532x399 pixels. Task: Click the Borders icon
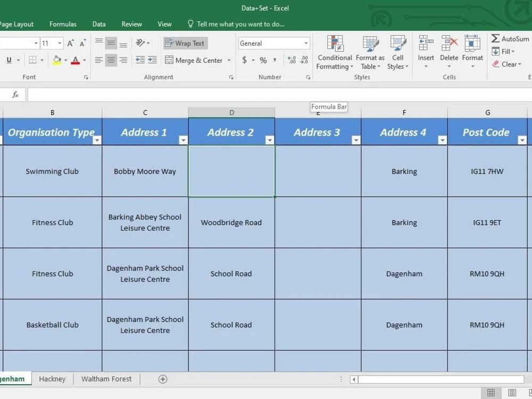(x=32, y=60)
